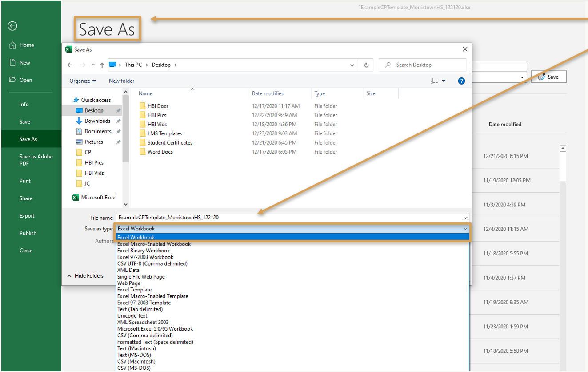
Task: Click the dialog's back navigation arrow
Action: [x=70, y=65]
